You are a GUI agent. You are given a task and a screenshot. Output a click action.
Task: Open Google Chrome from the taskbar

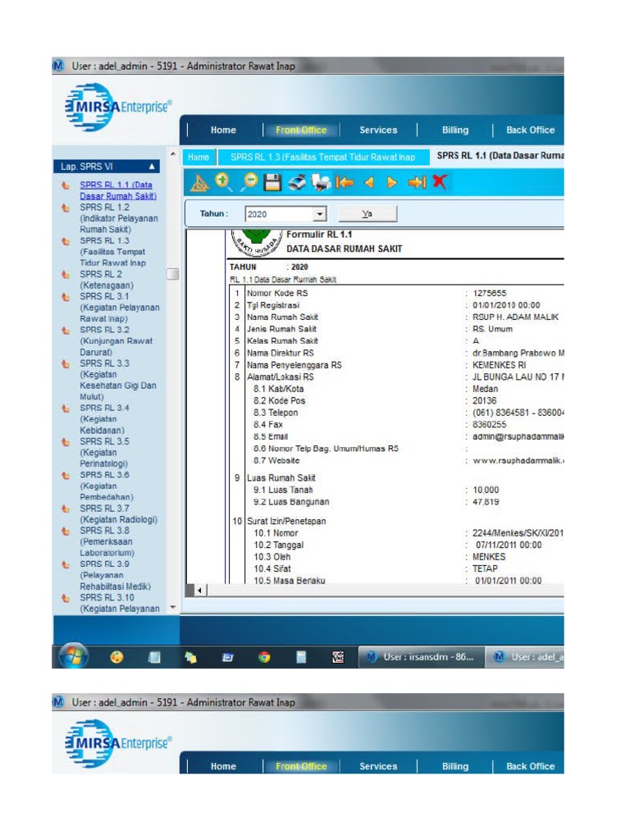(264, 657)
